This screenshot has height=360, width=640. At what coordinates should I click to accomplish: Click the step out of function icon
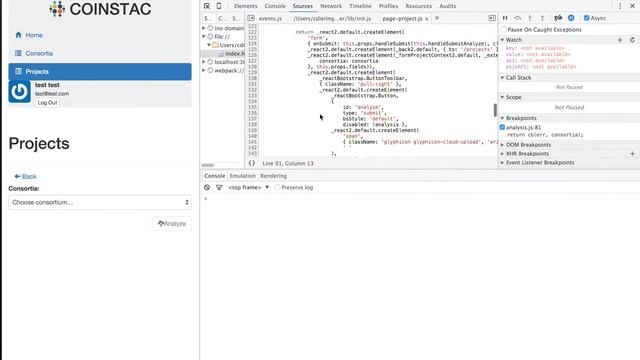[x=542, y=18]
